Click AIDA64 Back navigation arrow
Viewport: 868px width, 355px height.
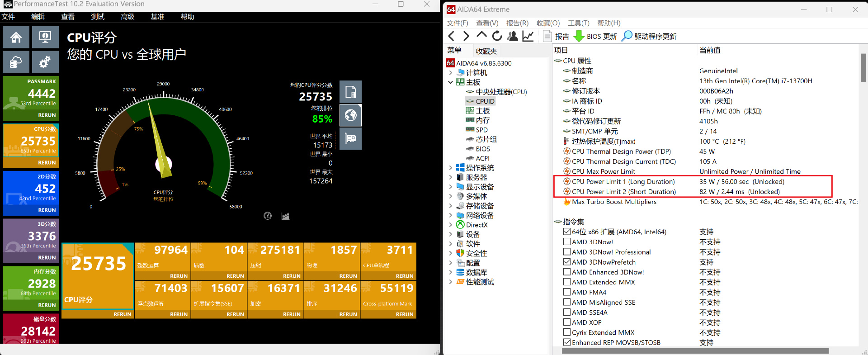click(451, 36)
